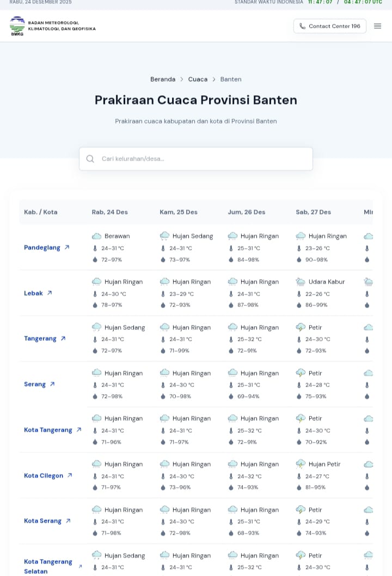Go to Beranda breadcrumb
Image resolution: width=392 pixels, height=576 pixels.
click(x=163, y=79)
